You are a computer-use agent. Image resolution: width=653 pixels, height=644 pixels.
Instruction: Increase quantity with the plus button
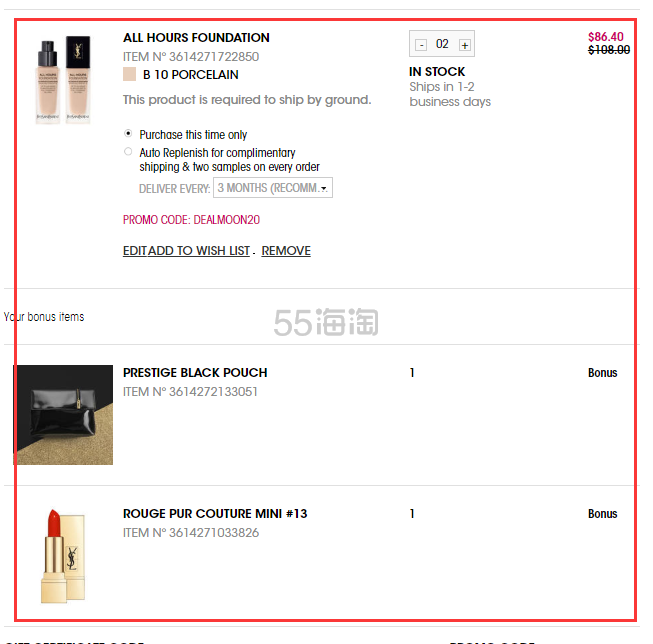coord(465,45)
